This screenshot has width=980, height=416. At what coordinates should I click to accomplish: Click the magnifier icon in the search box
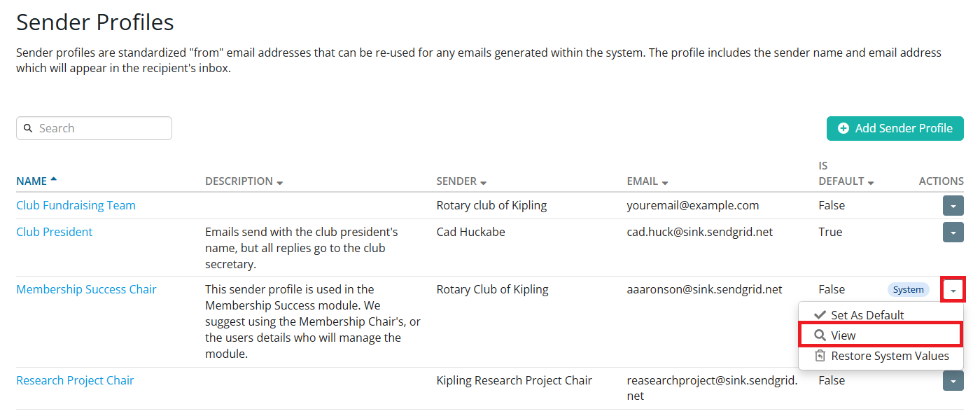[x=28, y=128]
